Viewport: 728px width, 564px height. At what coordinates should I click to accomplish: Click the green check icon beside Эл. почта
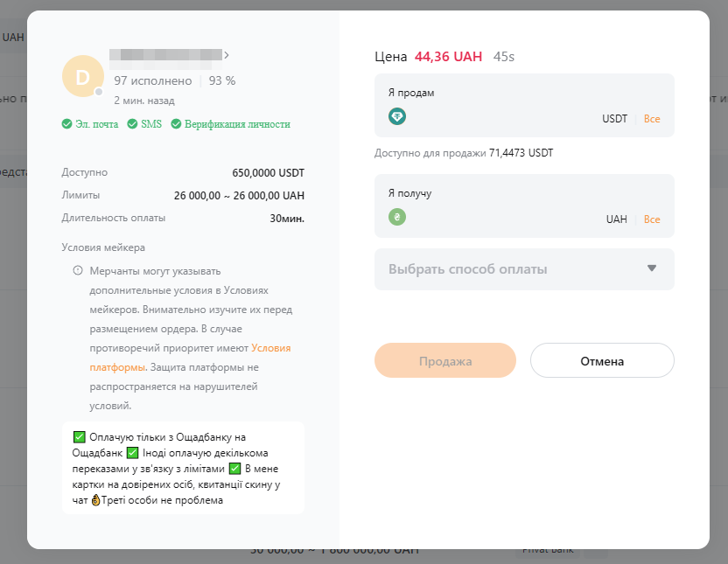(x=67, y=124)
